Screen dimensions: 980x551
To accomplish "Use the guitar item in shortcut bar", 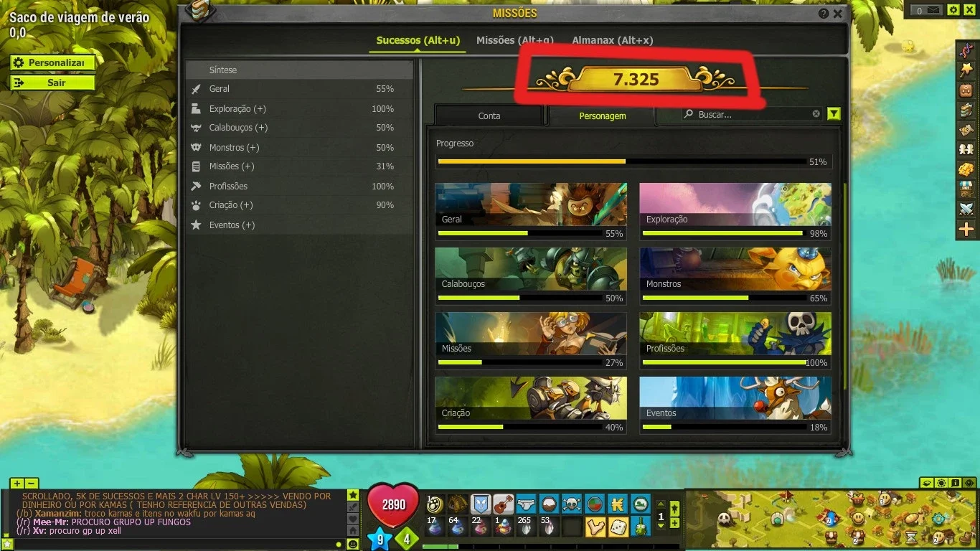I will pyautogui.click(x=503, y=504).
